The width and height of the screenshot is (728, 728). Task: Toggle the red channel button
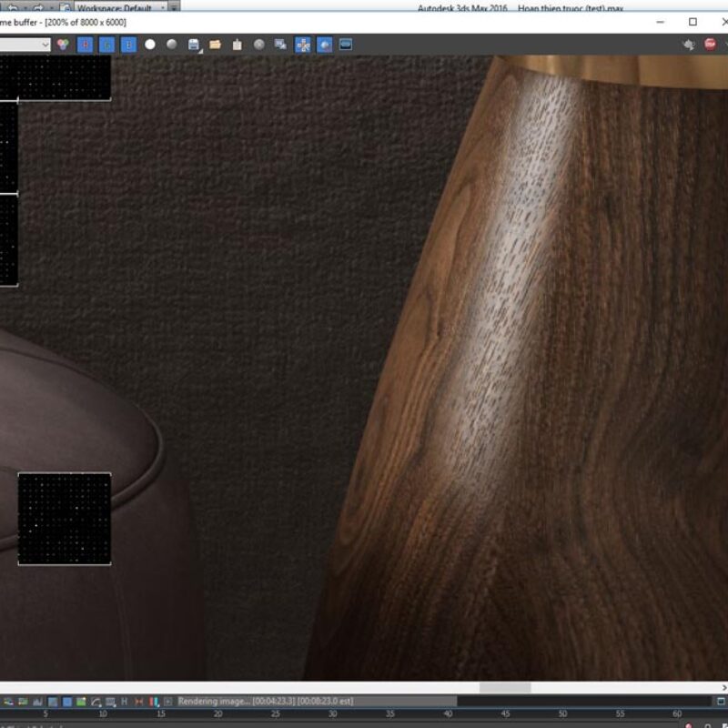click(x=85, y=45)
